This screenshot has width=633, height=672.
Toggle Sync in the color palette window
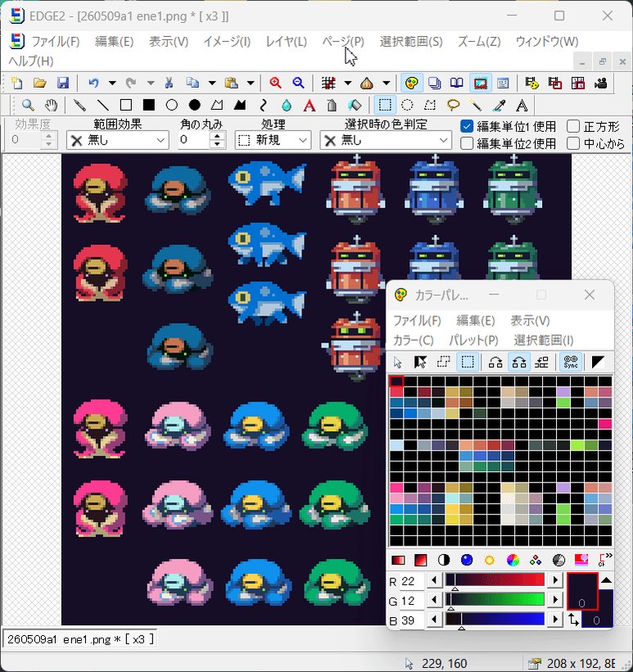571,362
